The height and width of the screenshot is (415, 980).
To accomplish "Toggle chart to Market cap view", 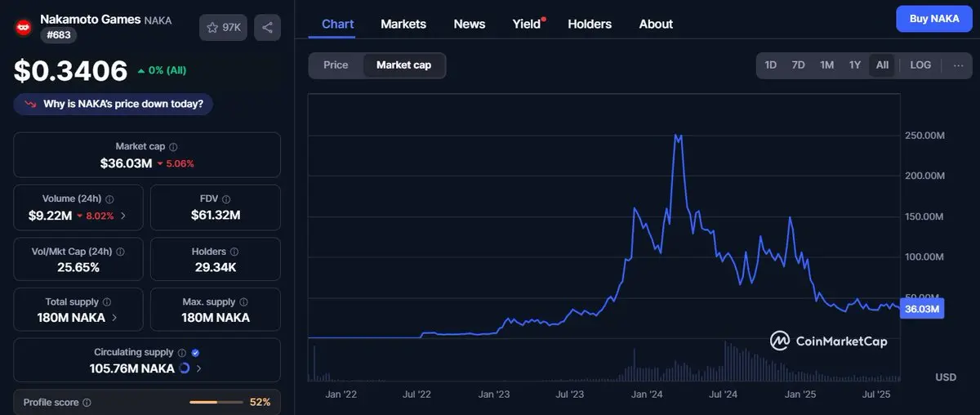I will click(x=403, y=65).
